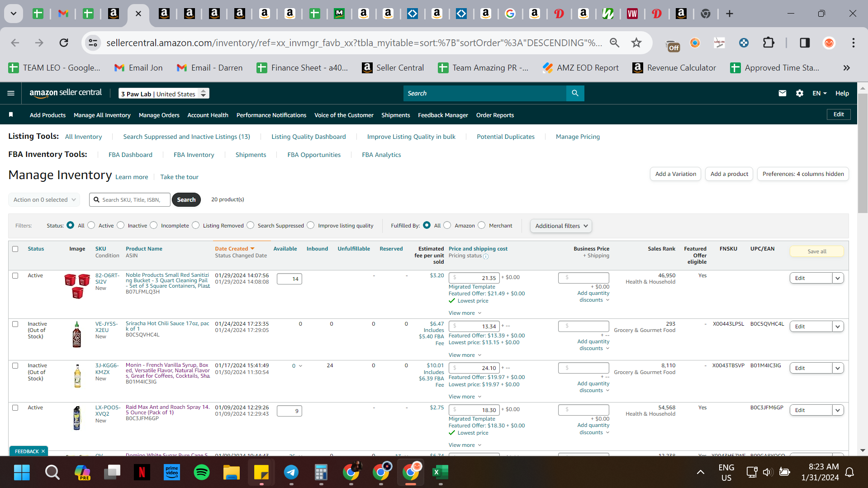This screenshot has width=868, height=488.
Task: Open the browser tab search chevron
Action: tap(14, 14)
